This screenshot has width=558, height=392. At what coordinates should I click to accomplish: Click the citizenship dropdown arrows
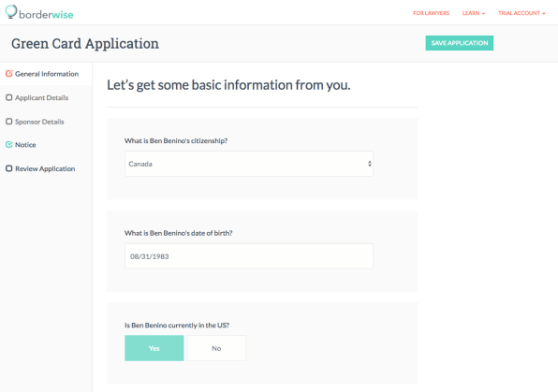click(x=370, y=164)
